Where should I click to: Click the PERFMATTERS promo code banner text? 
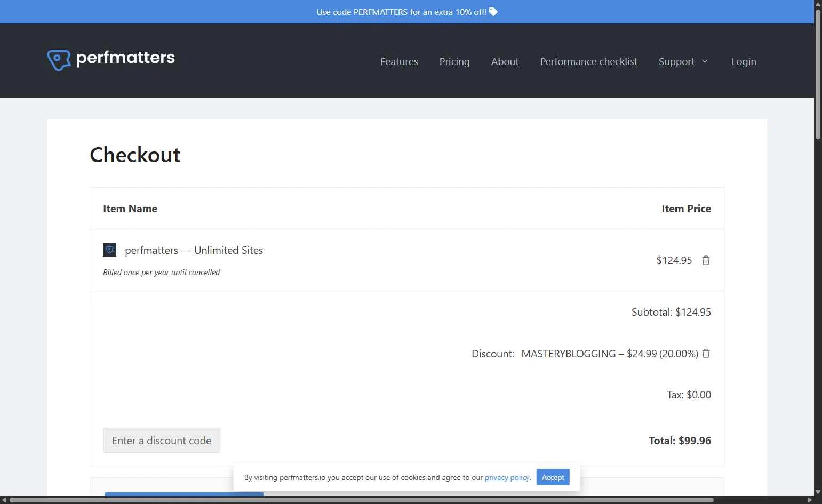click(x=401, y=12)
